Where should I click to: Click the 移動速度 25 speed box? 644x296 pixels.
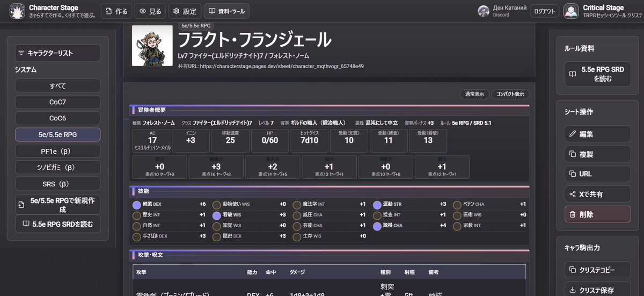coord(230,140)
